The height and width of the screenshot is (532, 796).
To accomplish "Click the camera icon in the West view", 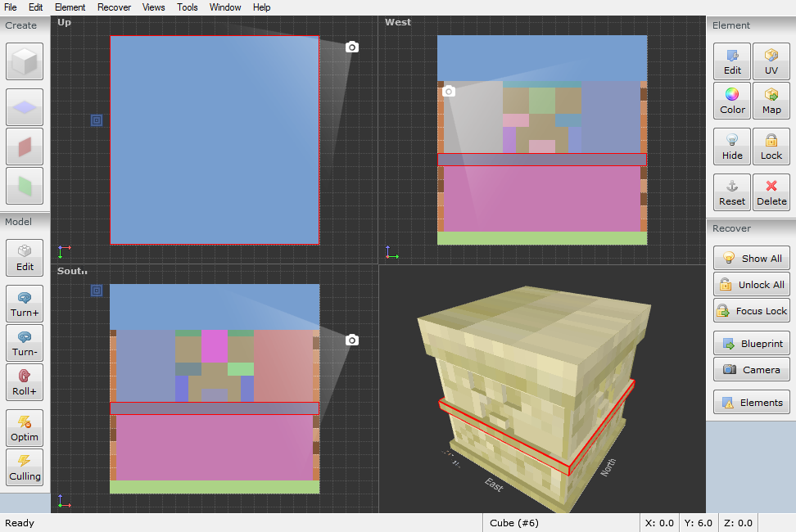I will click(449, 92).
